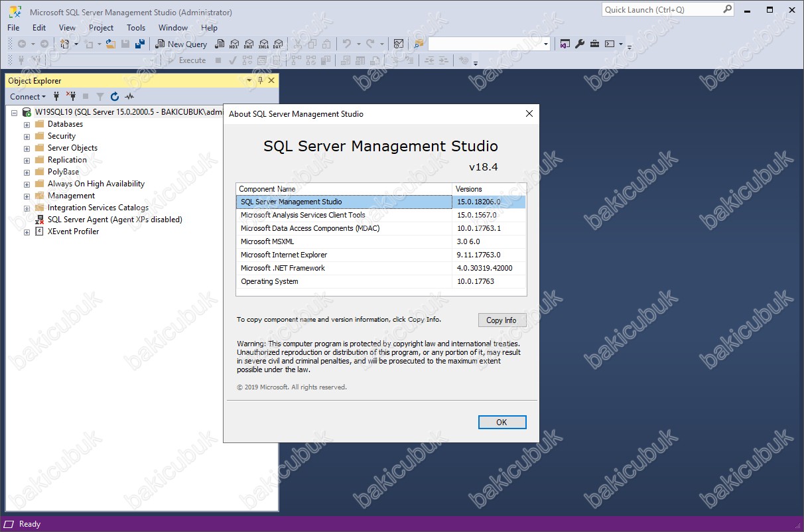Refresh the Object Explorer tree
Image resolution: width=804 pixels, height=532 pixels.
pyautogui.click(x=115, y=96)
